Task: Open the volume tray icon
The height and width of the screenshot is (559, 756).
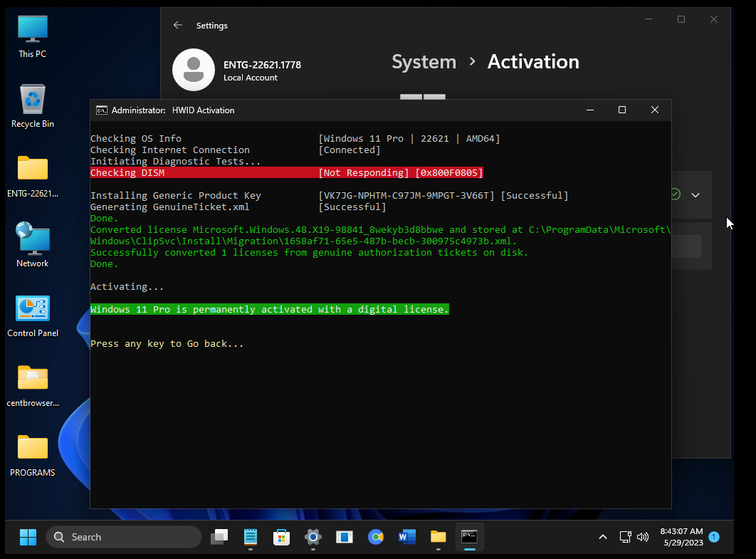Action: click(x=643, y=537)
